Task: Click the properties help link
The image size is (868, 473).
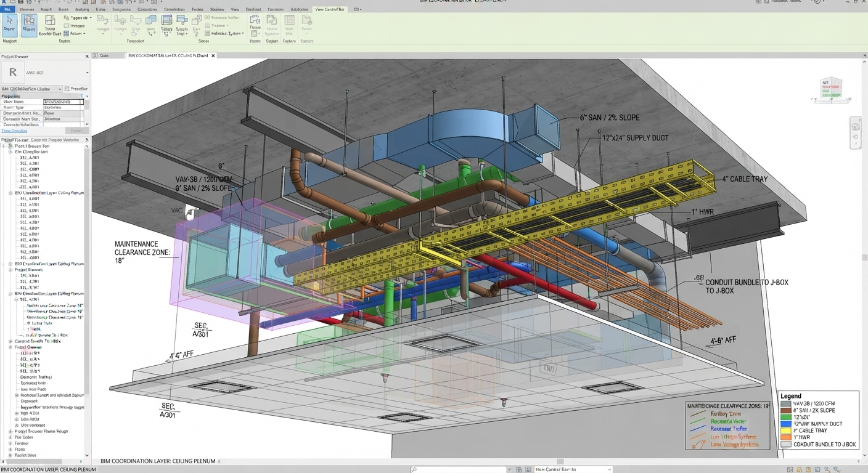Action: tap(14, 131)
